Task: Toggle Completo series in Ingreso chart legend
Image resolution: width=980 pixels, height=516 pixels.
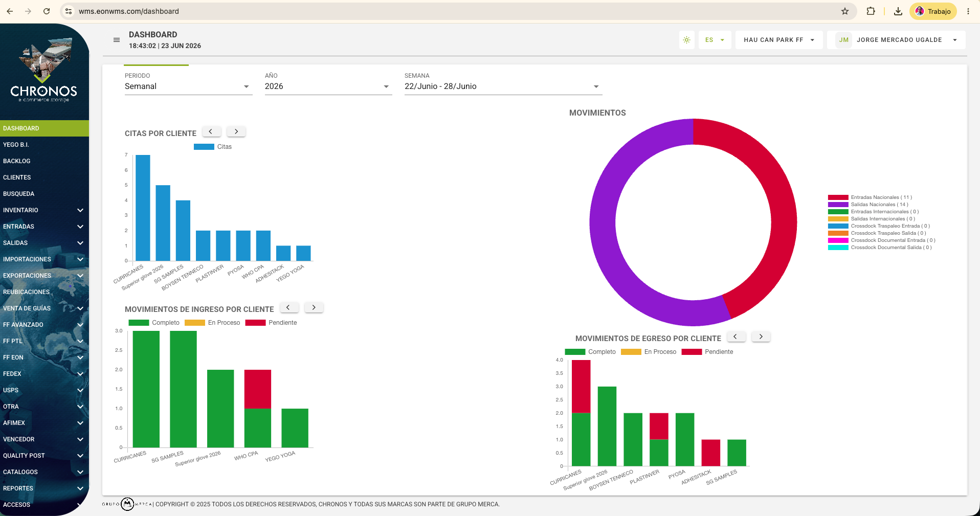Action: tap(154, 323)
